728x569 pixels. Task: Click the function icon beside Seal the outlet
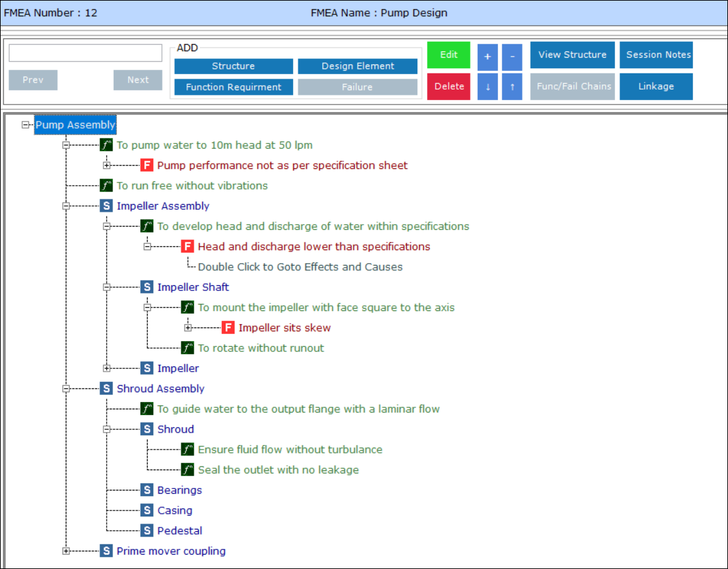click(x=187, y=470)
